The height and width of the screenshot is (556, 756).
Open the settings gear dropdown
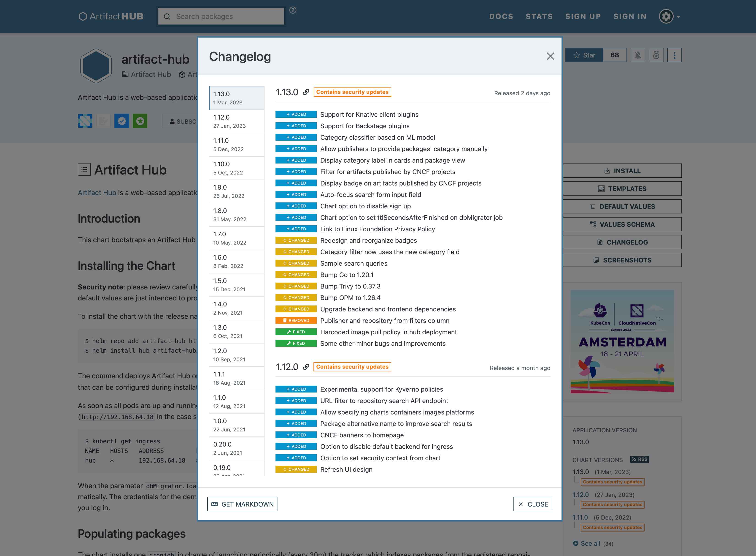click(x=669, y=16)
